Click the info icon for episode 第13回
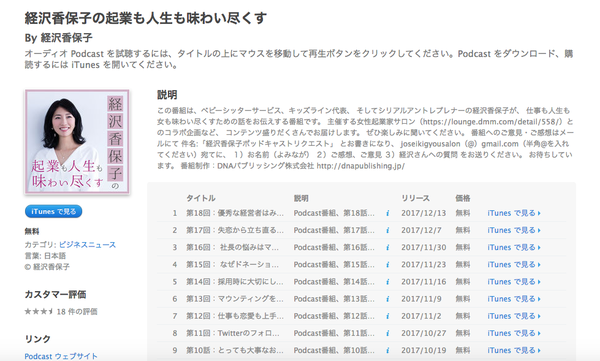The width and height of the screenshot is (600, 361). tap(387, 299)
